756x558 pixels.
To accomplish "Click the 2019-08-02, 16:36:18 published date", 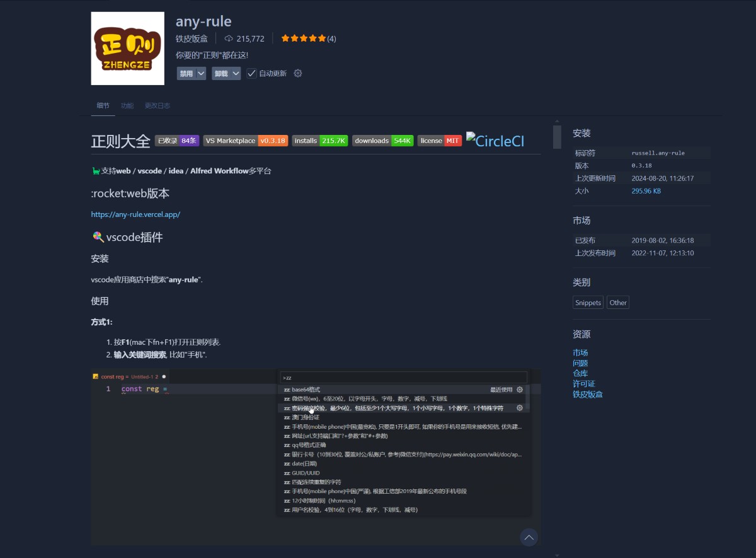I will (663, 240).
